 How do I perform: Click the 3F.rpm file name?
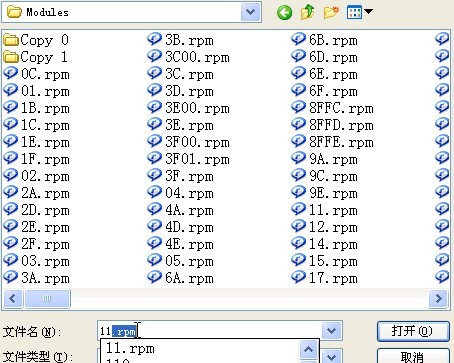click(x=189, y=177)
